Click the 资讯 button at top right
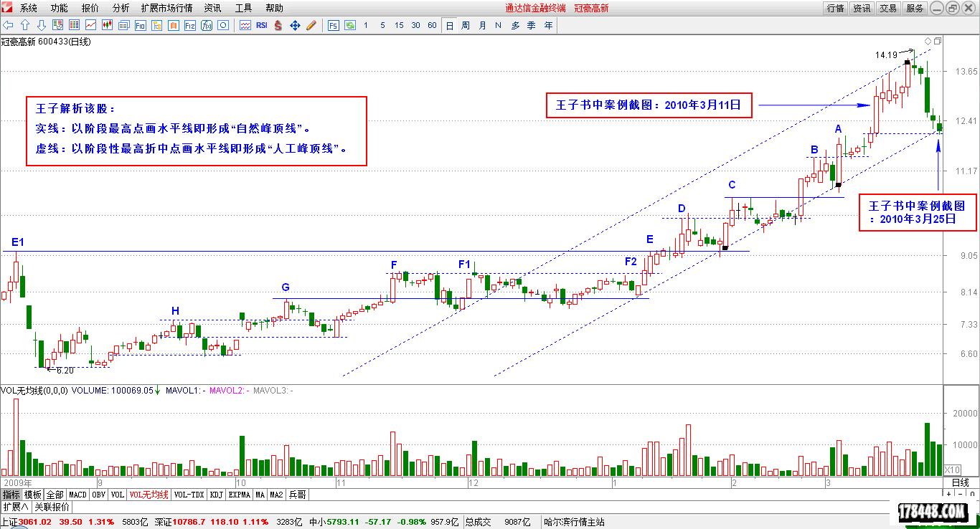980x529 pixels. pos(862,8)
